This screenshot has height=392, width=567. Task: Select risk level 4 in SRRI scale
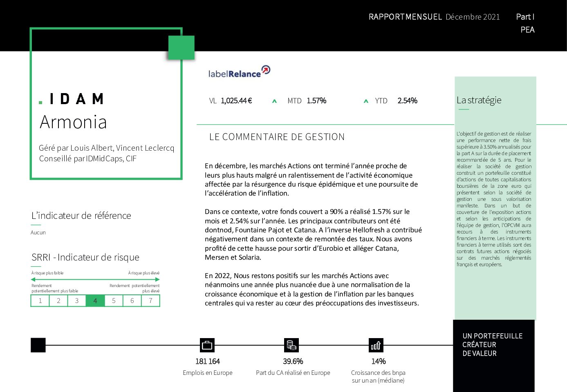95,301
